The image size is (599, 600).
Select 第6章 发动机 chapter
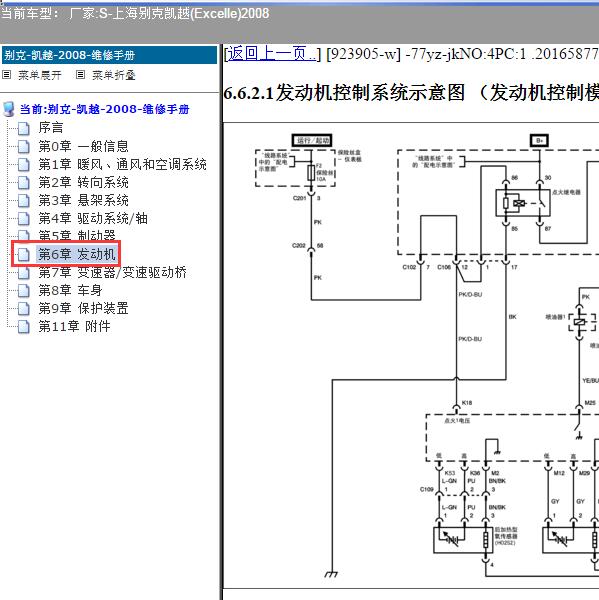(77, 254)
